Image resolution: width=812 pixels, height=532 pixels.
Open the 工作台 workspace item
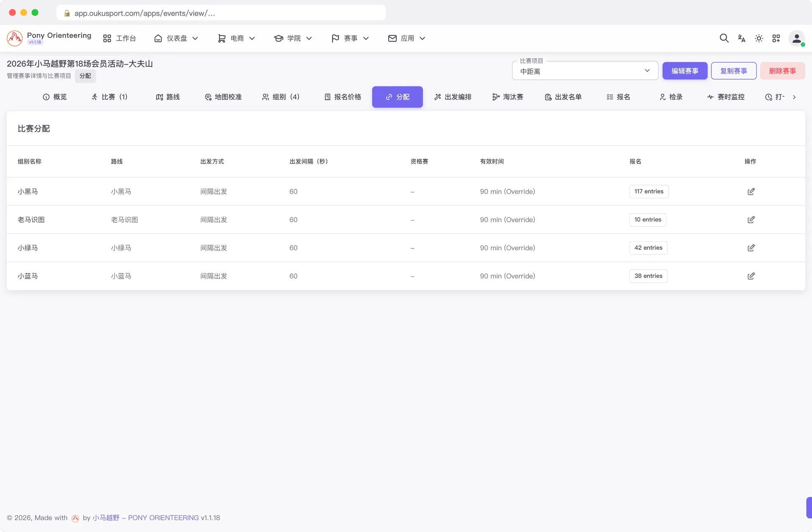pyautogui.click(x=119, y=38)
